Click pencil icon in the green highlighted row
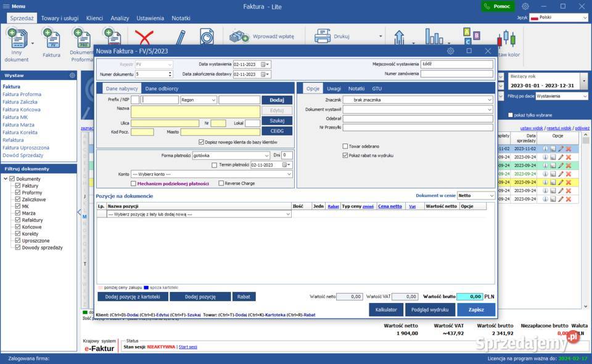592x364 pixels. [x=561, y=166]
